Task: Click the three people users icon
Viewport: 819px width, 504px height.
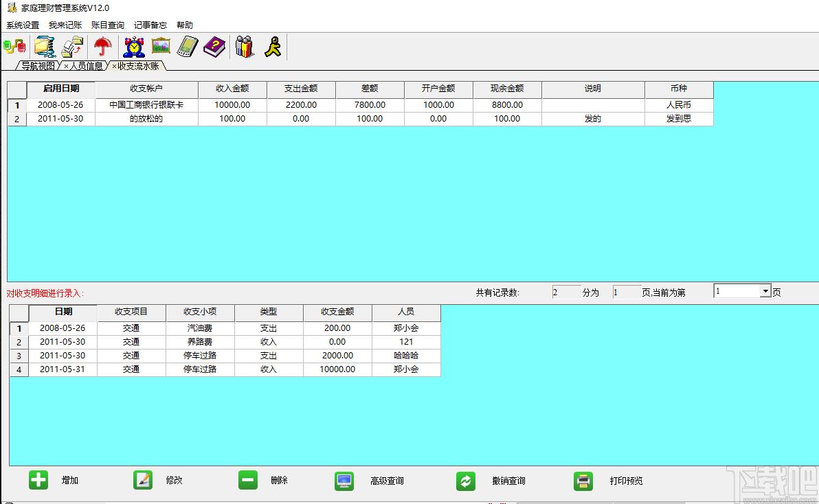Action: [245, 47]
